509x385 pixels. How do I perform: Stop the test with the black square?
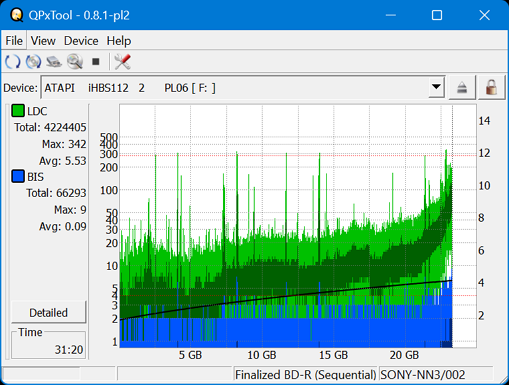(96, 62)
